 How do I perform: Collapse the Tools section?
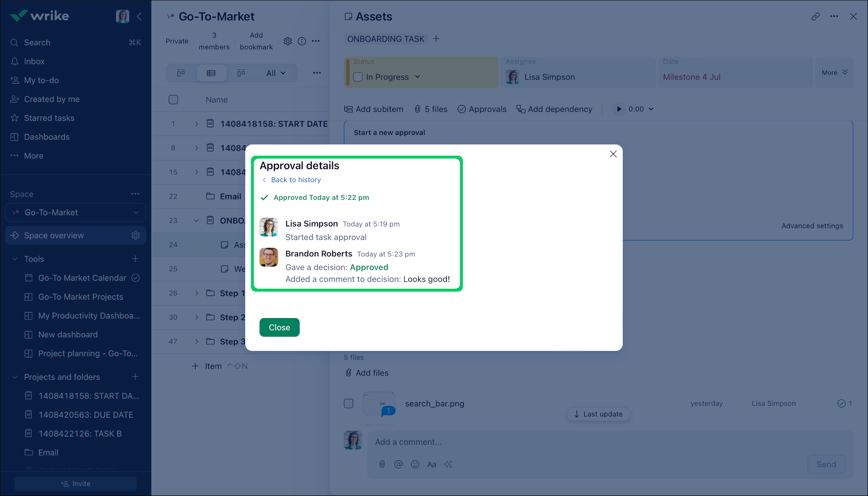[x=14, y=259]
